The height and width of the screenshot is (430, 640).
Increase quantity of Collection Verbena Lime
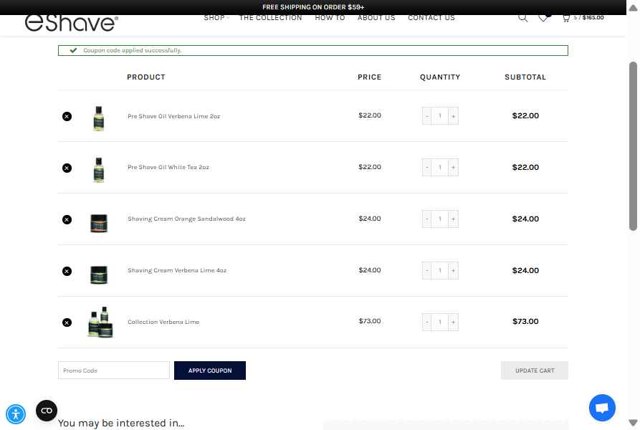pos(453,322)
